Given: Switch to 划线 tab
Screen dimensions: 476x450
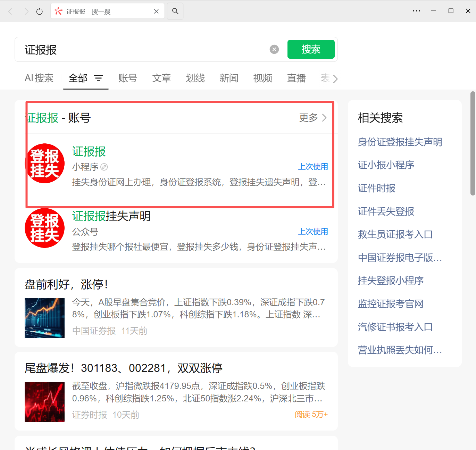Looking at the screenshot, I should coord(195,78).
